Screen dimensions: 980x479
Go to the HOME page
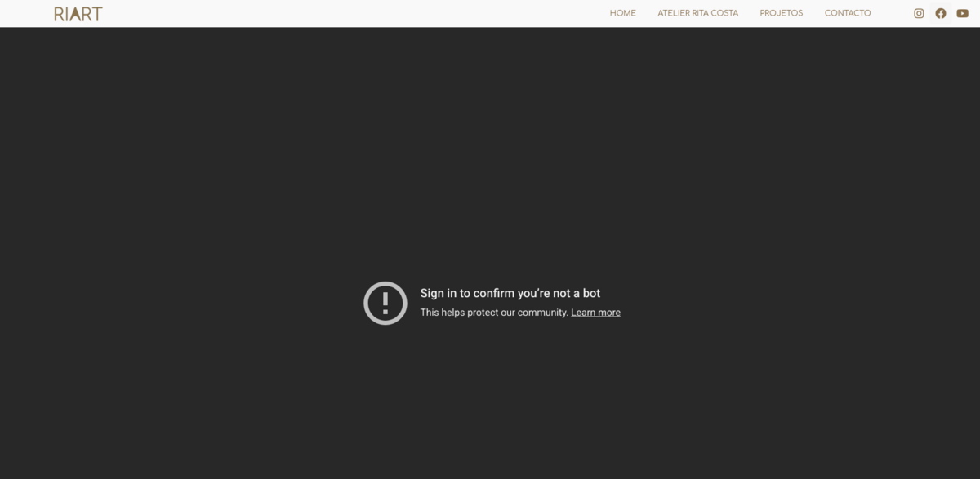(x=622, y=13)
